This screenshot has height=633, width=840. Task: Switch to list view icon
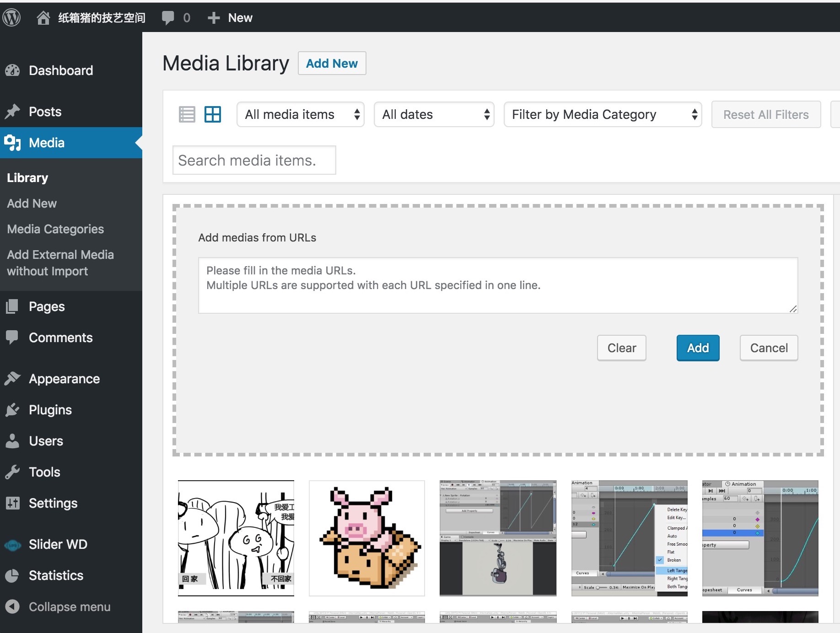pos(187,114)
